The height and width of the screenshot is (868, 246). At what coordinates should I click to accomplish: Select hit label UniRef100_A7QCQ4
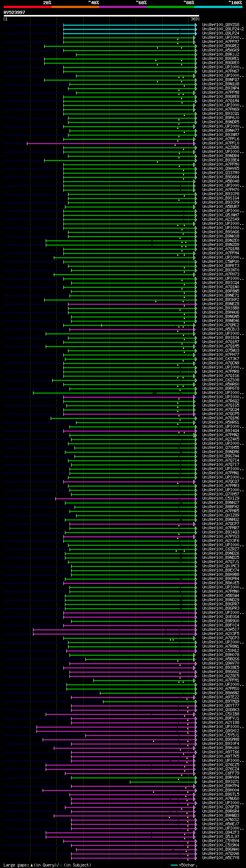(x=221, y=410)
